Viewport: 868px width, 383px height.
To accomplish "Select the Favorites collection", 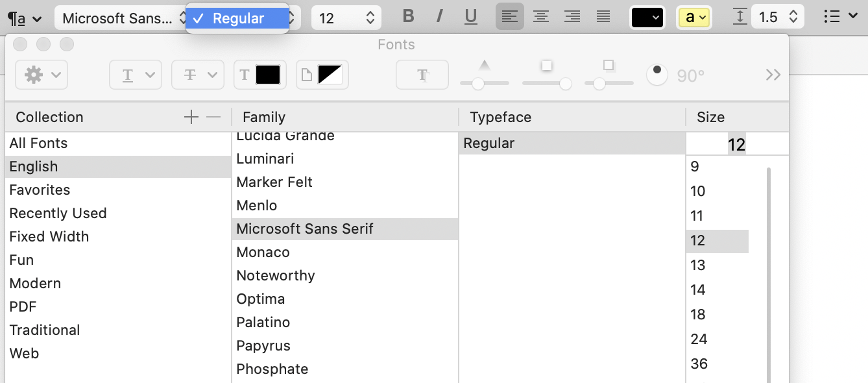I will tap(118, 190).
